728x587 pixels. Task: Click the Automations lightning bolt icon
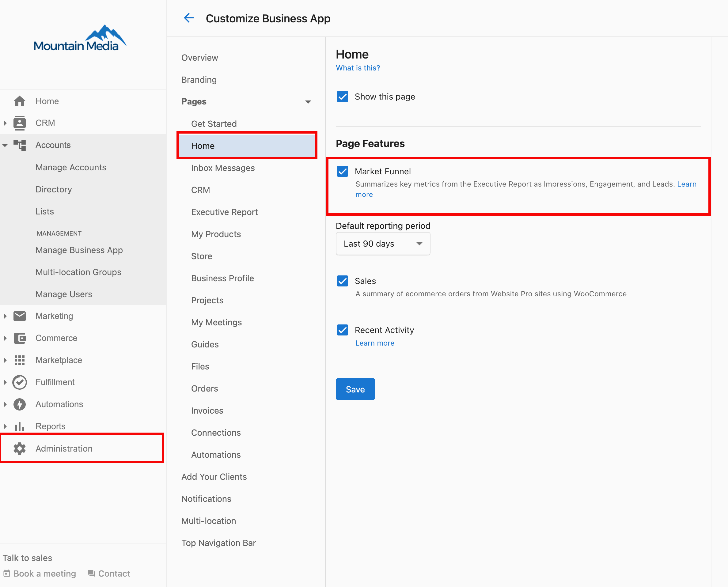click(20, 404)
